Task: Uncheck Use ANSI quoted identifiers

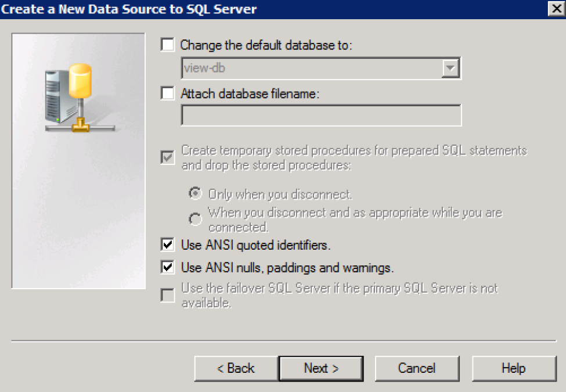Action: [168, 244]
